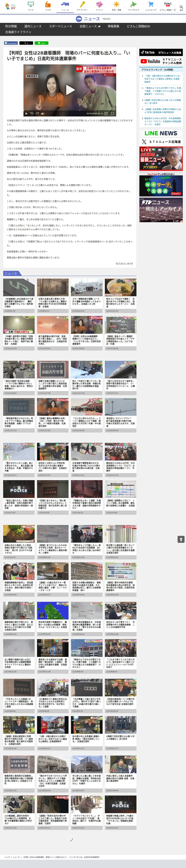This screenshot has height=868, width=186.
Task: Rewind video ten seconds
Action: (x=32, y=114)
